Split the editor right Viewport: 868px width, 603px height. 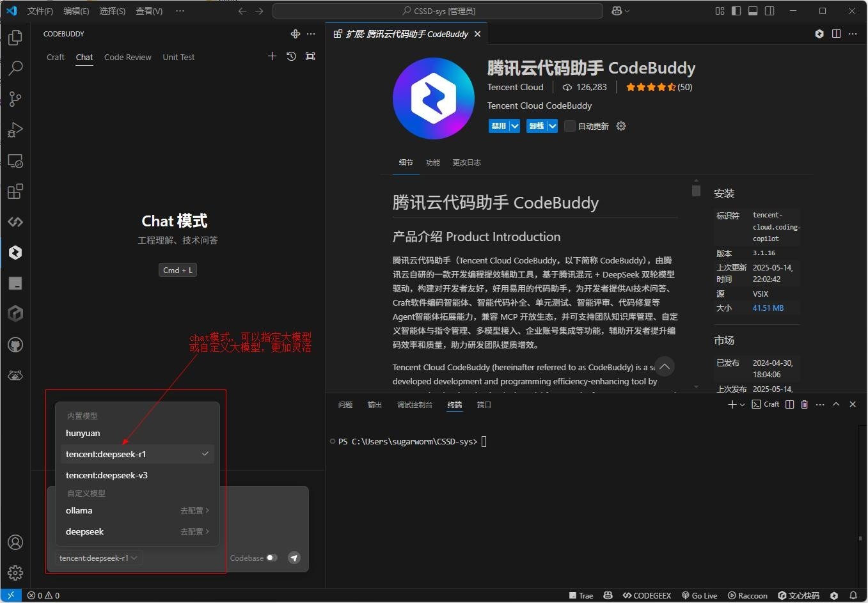click(836, 34)
